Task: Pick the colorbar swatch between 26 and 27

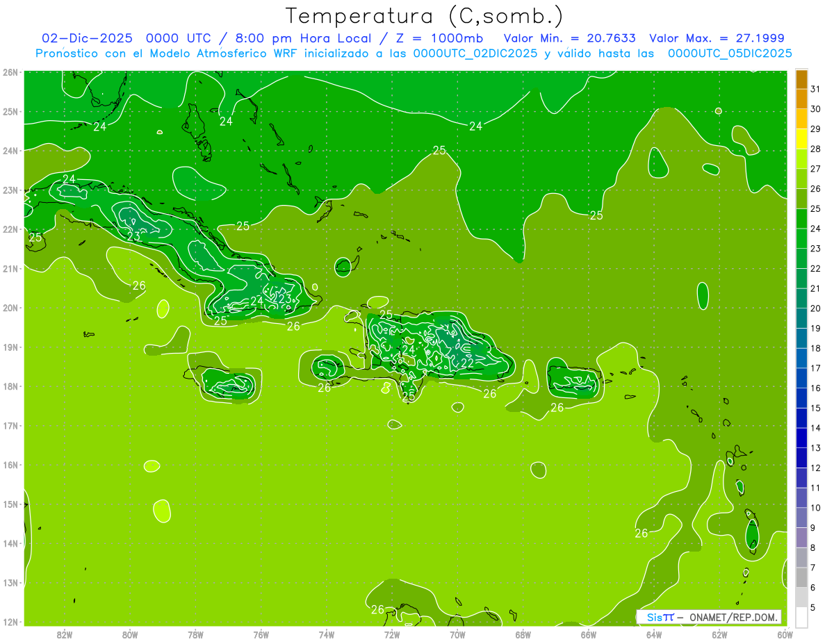Action: (801, 179)
